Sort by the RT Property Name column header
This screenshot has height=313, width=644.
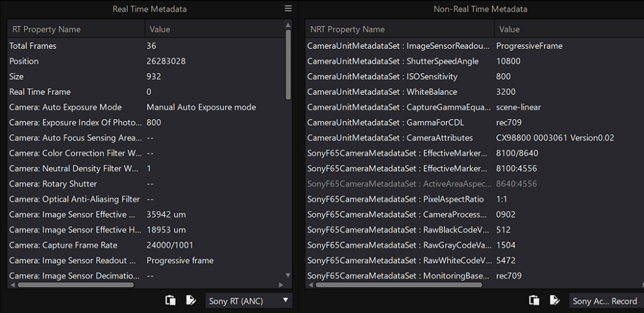(76, 30)
